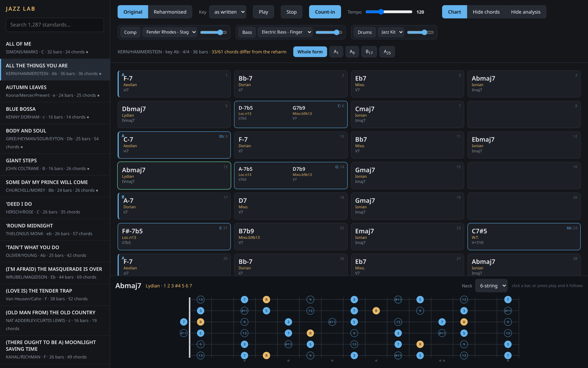
Task: Select bar 1 F-7 chord cell
Action: [174, 84]
